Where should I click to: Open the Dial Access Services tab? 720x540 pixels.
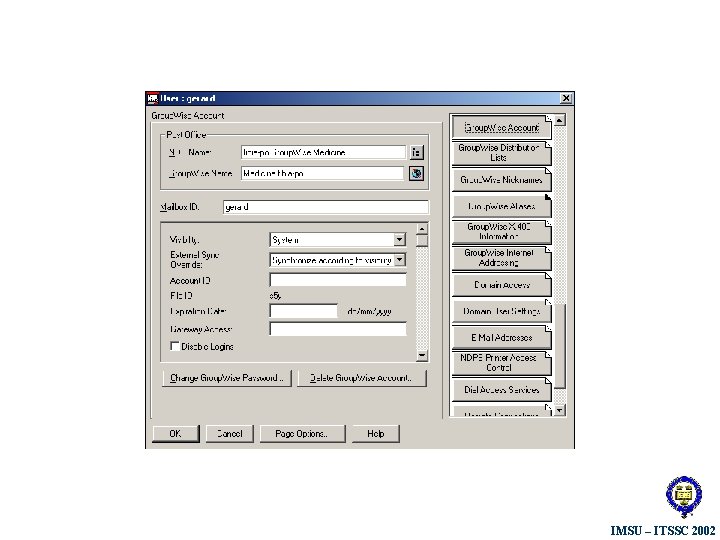[x=501, y=389]
